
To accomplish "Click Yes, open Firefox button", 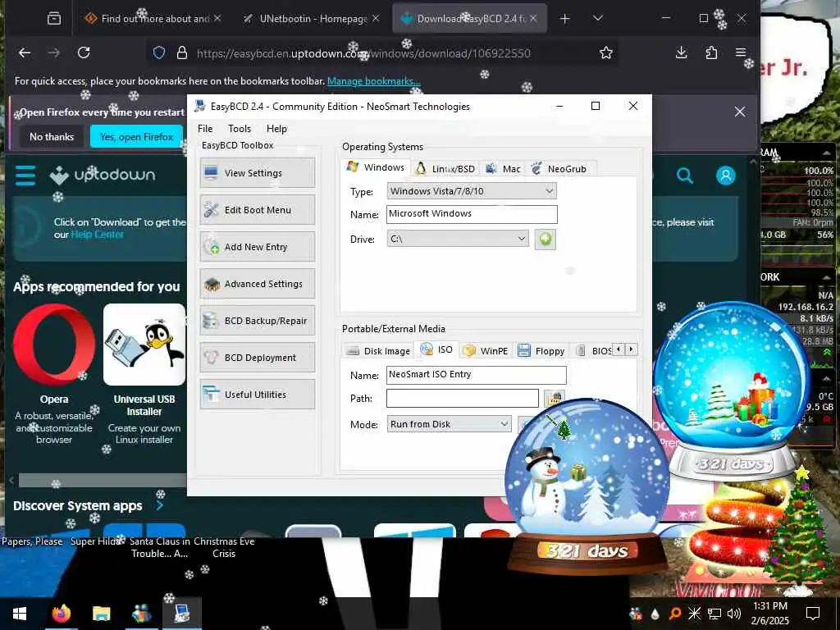I will pyautogui.click(x=137, y=137).
